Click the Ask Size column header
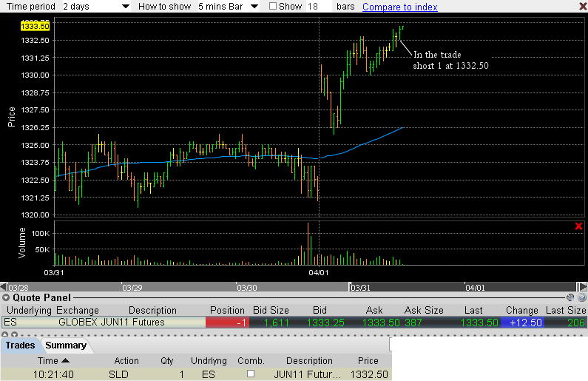This screenshot has height=381, width=588. click(x=424, y=311)
